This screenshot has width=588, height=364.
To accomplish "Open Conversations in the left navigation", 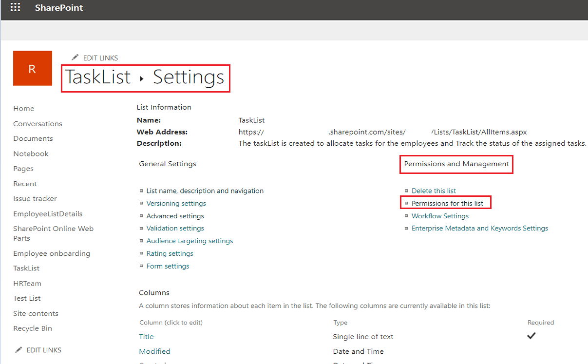I will 38,124.
